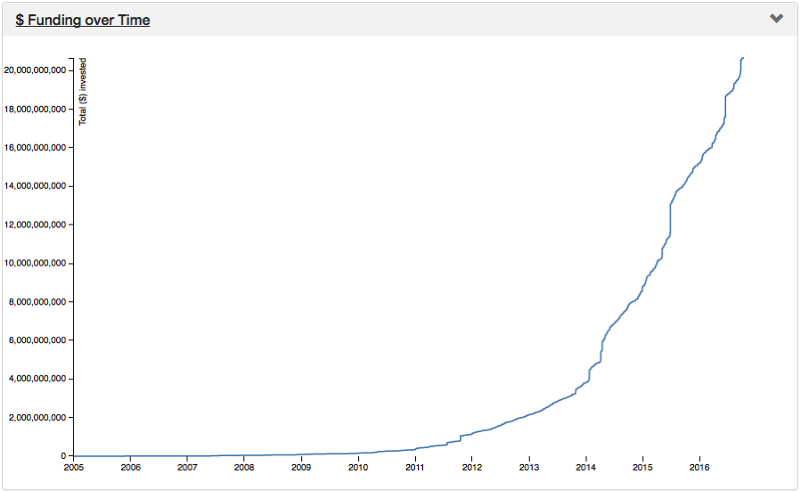The height and width of the screenshot is (491, 800).
Task: Click the 16,000,000,000 y-axis label
Action: click(x=36, y=147)
